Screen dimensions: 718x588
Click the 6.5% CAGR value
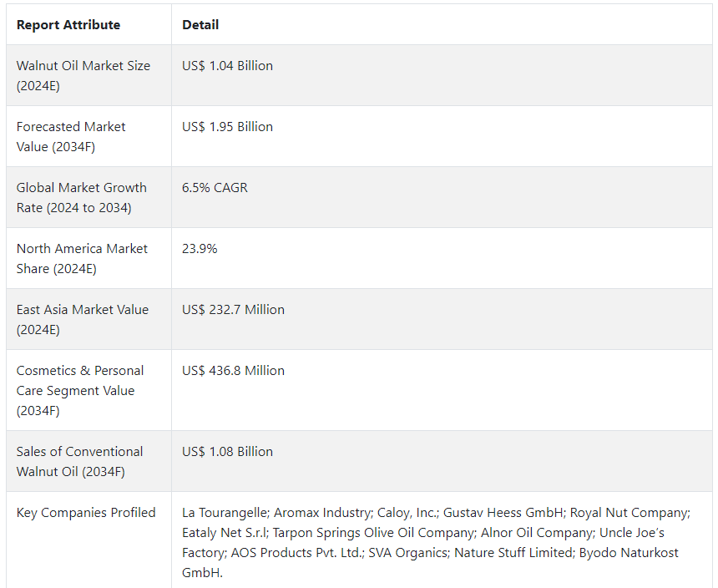215,188
